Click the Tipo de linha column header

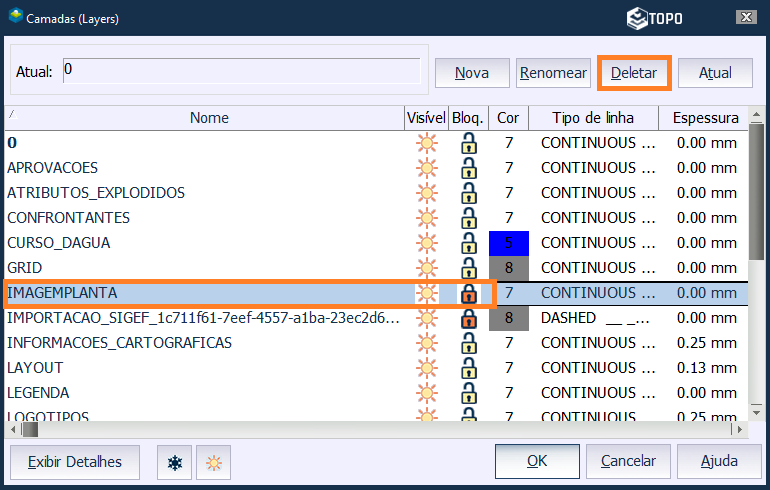pos(593,118)
